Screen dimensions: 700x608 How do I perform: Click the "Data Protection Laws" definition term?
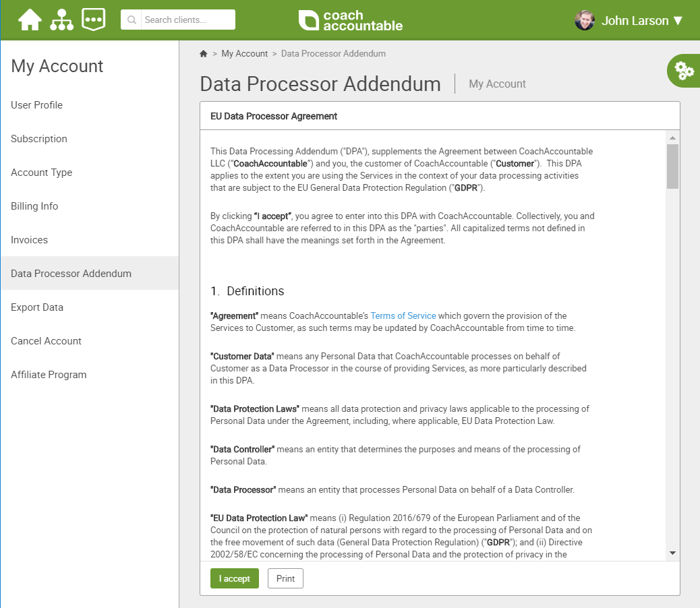coord(254,409)
